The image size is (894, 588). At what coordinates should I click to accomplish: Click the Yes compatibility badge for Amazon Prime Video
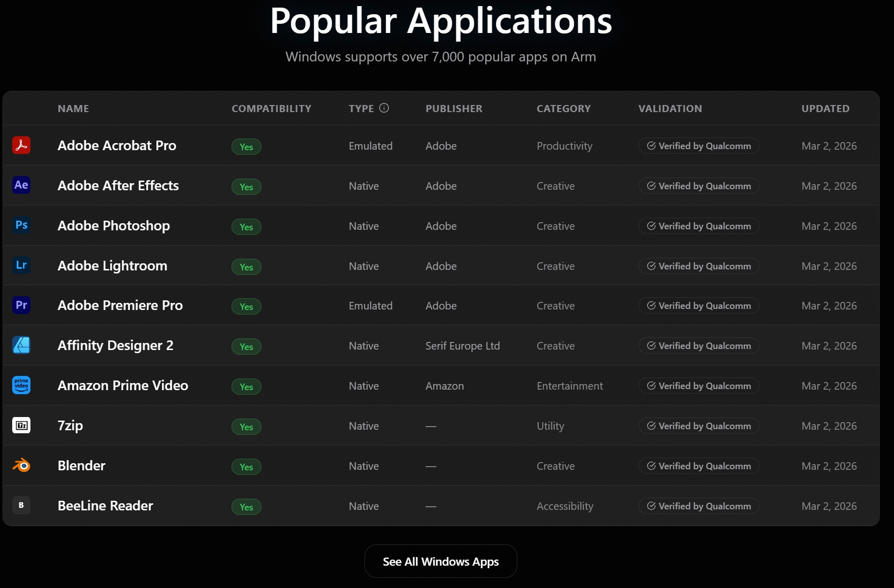pos(246,387)
